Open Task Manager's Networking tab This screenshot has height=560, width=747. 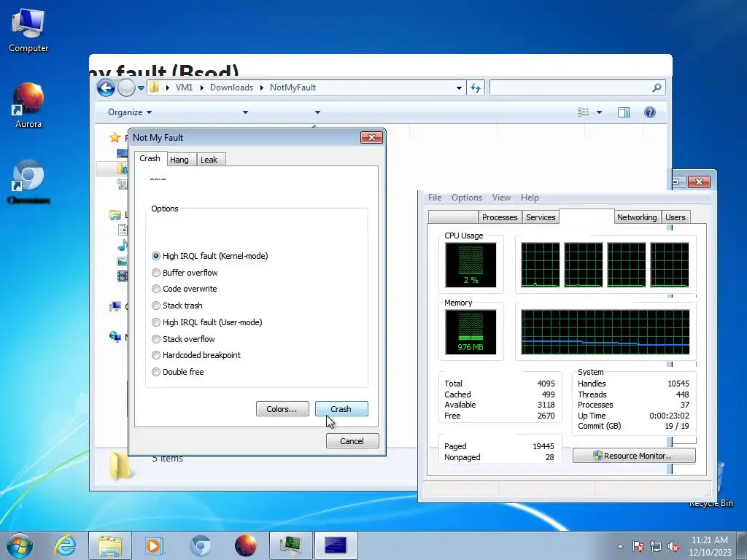[636, 217]
